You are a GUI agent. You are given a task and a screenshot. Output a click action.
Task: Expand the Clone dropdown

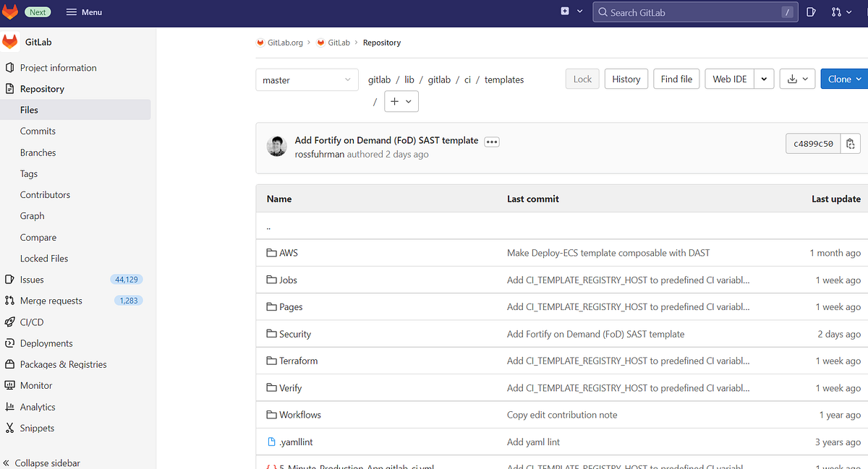point(843,79)
